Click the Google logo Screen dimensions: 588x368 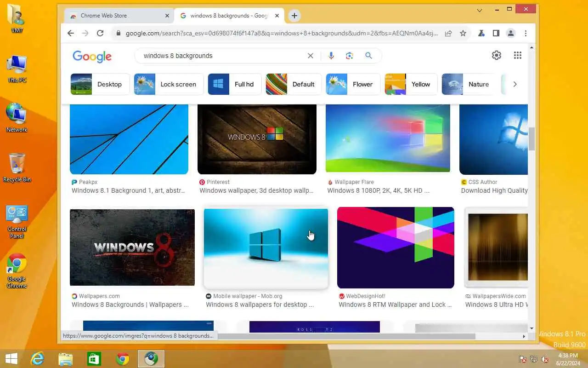pyautogui.click(x=92, y=56)
